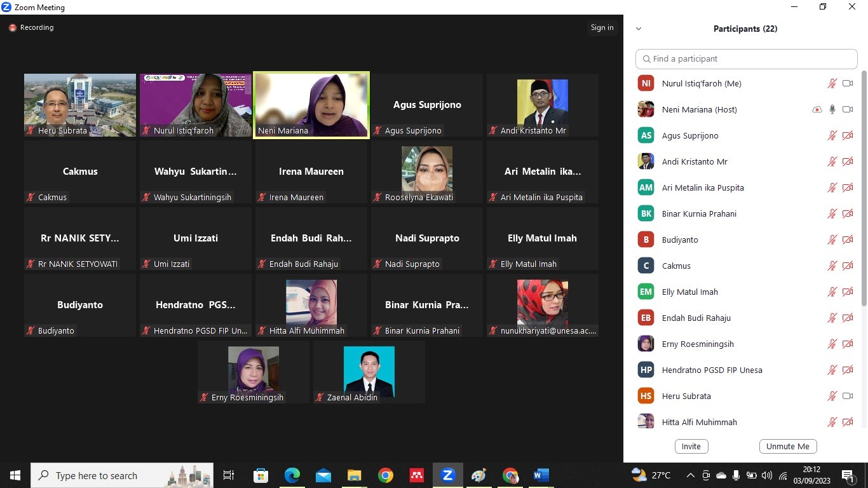Select Binar Kurnia Prahani in participants list
The image size is (868, 488).
[699, 213]
